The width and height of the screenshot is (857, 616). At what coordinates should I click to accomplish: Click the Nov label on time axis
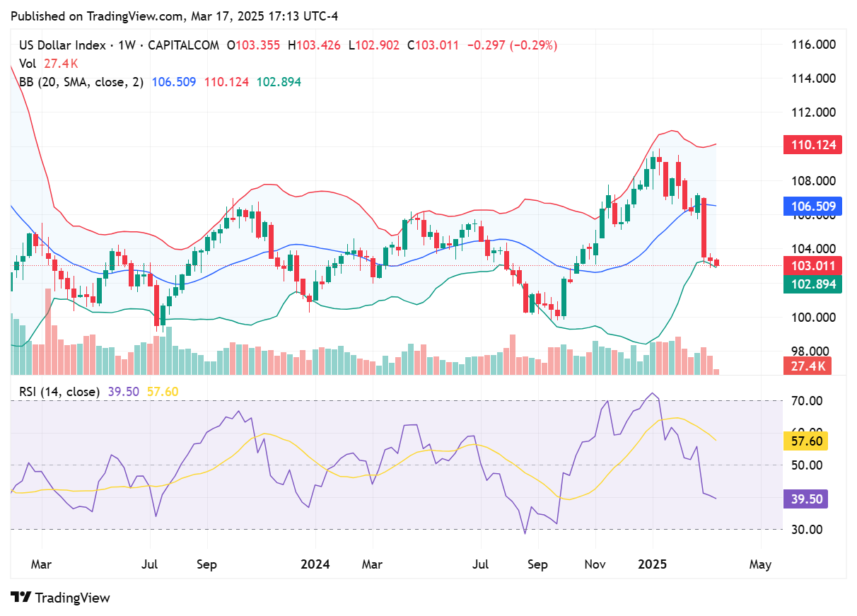click(x=595, y=565)
